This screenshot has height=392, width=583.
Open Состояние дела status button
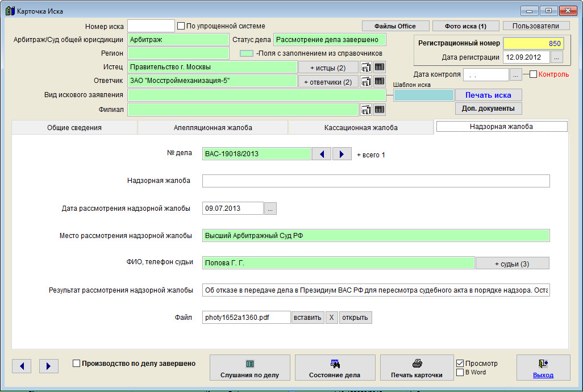(x=335, y=368)
